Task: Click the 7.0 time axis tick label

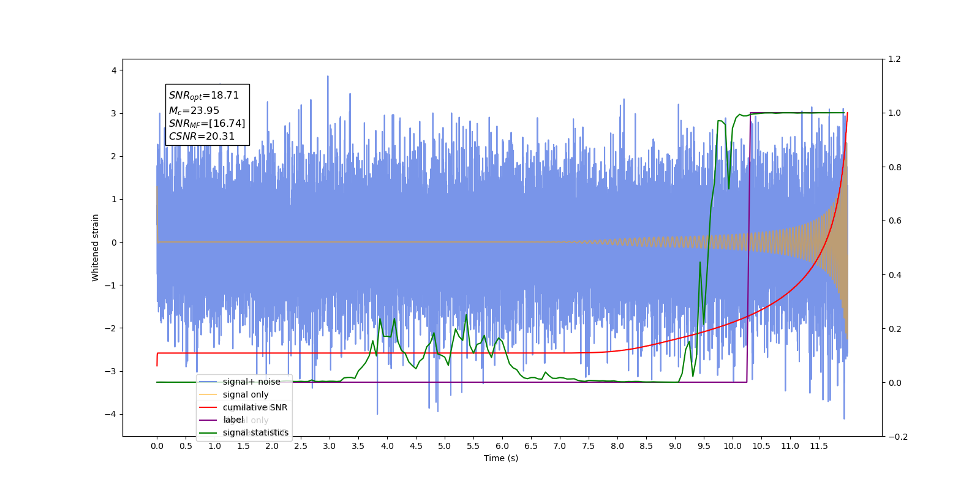Action: 560,446
